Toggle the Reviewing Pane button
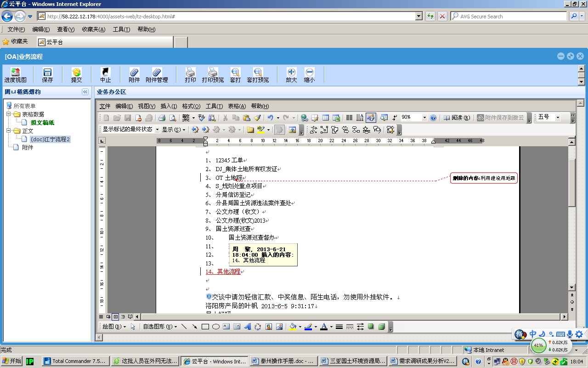 pyautogui.click(x=292, y=130)
